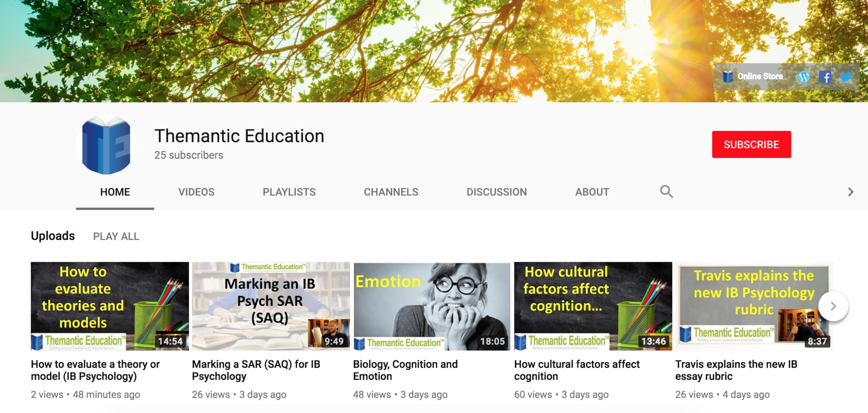The width and height of the screenshot is (868, 413).
Task: Click the channel name 'Themantic Education'
Action: (x=239, y=136)
